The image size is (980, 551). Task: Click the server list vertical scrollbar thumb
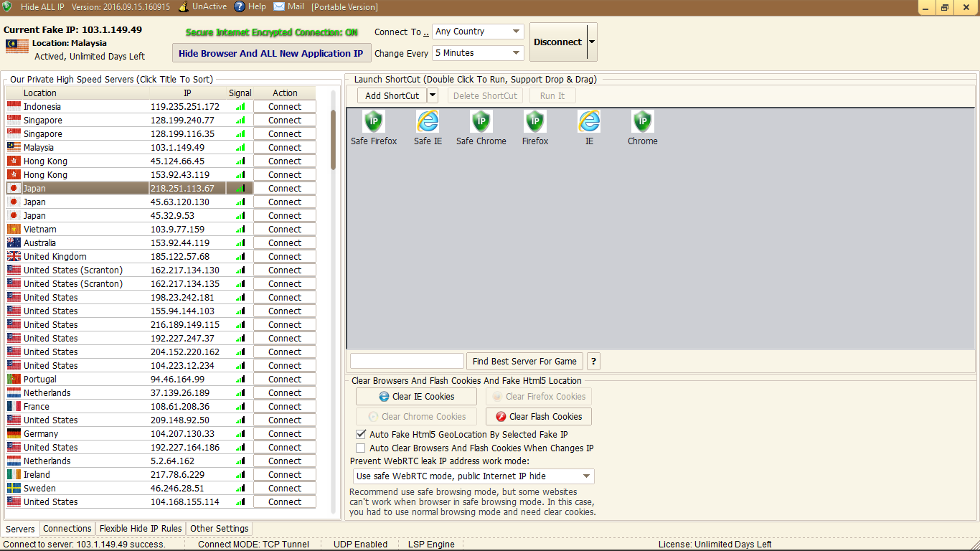click(x=333, y=140)
